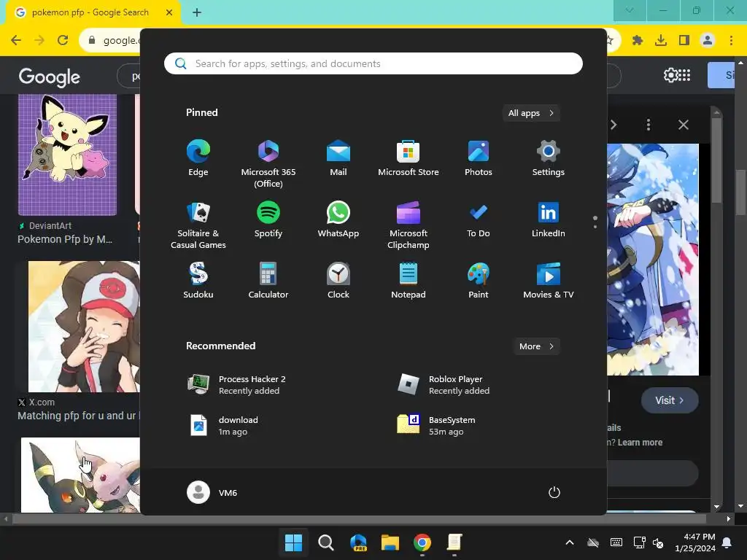Open File Explorer from taskbar
747x560 pixels.
tap(390, 542)
